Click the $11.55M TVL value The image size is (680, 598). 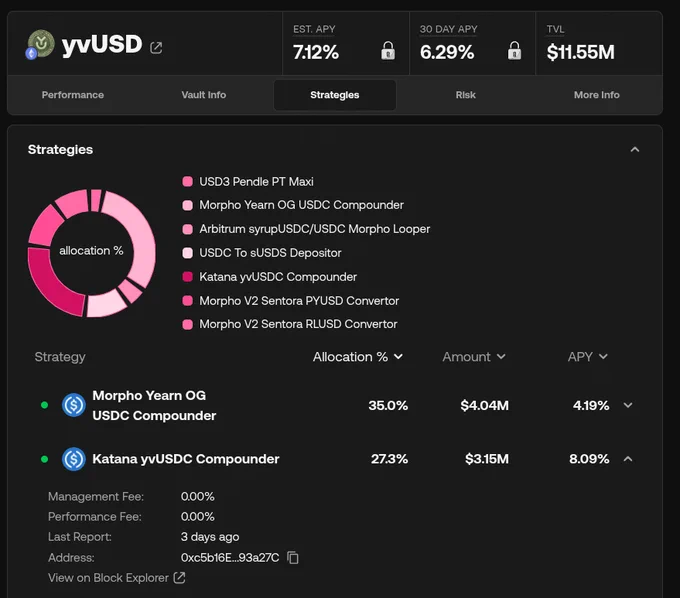[x=580, y=52]
